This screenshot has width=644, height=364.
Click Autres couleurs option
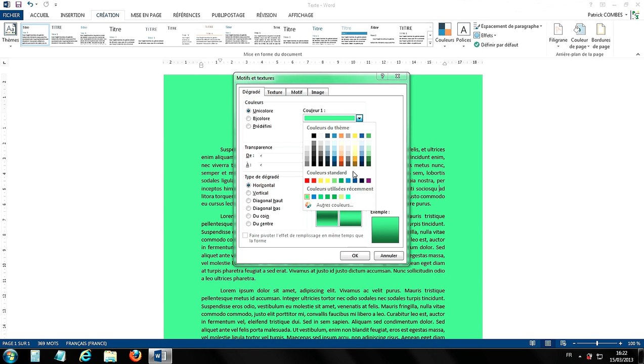click(x=334, y=205)
